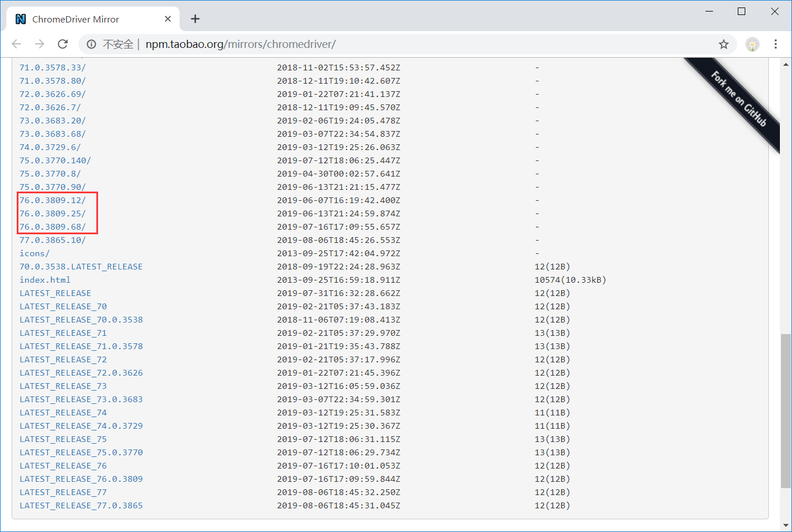
Task: Open the LATEST_RELEASE_76 file
Action: (63, 466)
